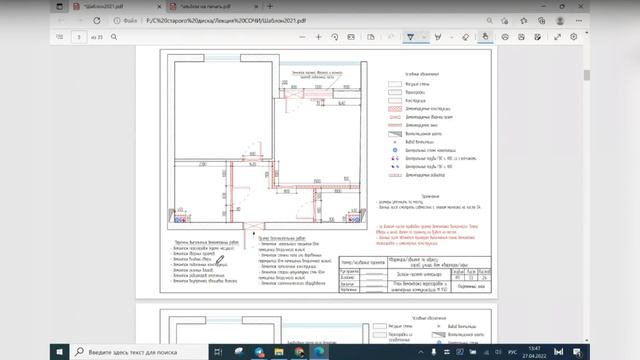640x360 pixels.
Task: Open the browser profile avatar
Action: click(560, 20)
